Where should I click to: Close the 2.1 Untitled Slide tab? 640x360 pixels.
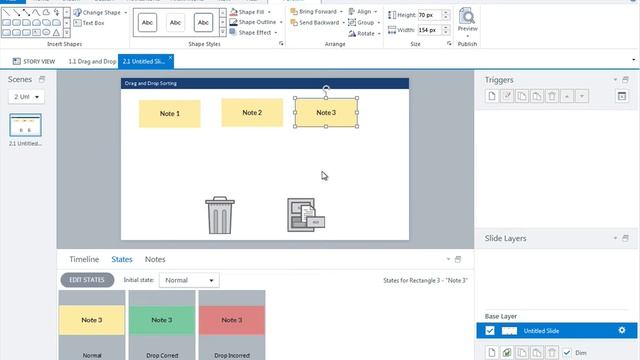click(x=170, y=58)
